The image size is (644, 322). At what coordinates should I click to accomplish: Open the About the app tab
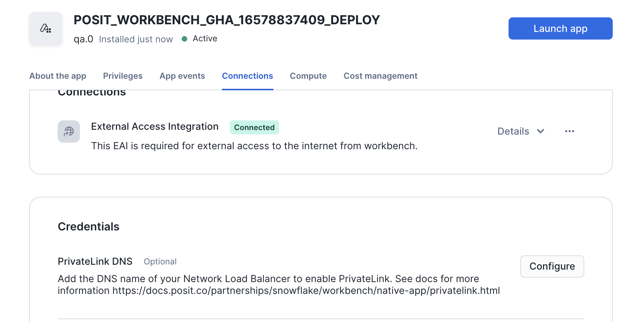(58, 76)
